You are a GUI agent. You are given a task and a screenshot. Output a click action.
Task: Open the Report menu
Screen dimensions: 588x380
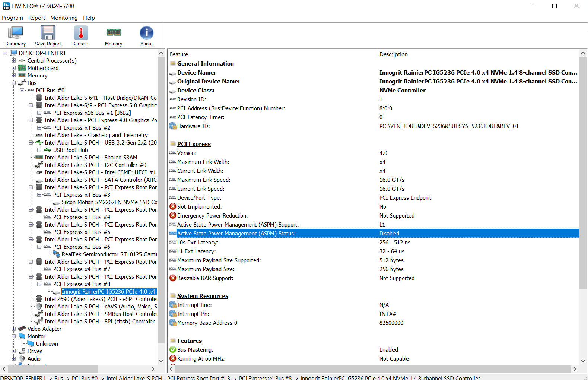tap(36, 18)
